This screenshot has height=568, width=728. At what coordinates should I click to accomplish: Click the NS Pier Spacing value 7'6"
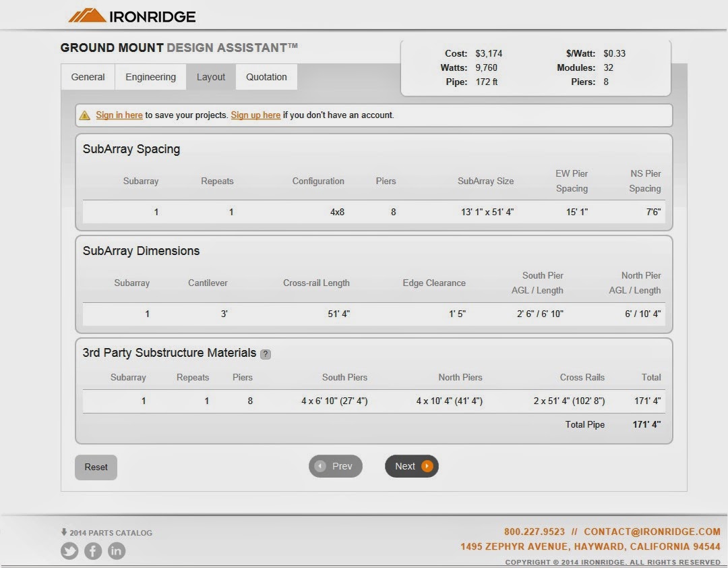pos(653,212)
